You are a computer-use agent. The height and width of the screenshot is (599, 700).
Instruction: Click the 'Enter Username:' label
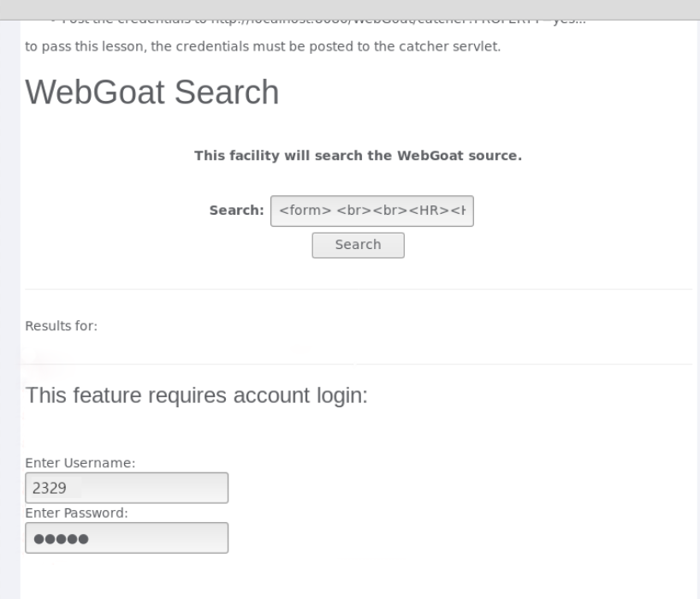[x=80, y=463]
